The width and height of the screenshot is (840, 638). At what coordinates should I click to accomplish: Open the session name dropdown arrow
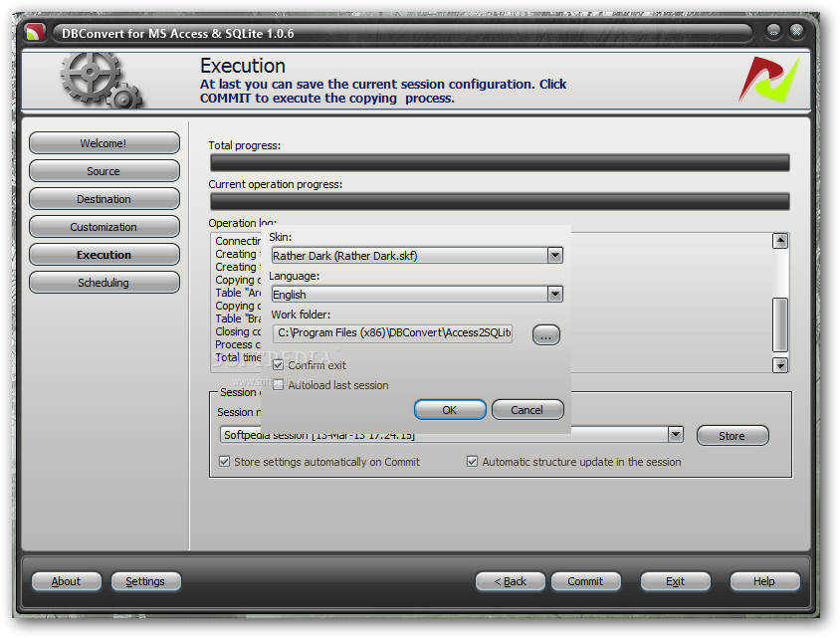[x=676, y=434]
